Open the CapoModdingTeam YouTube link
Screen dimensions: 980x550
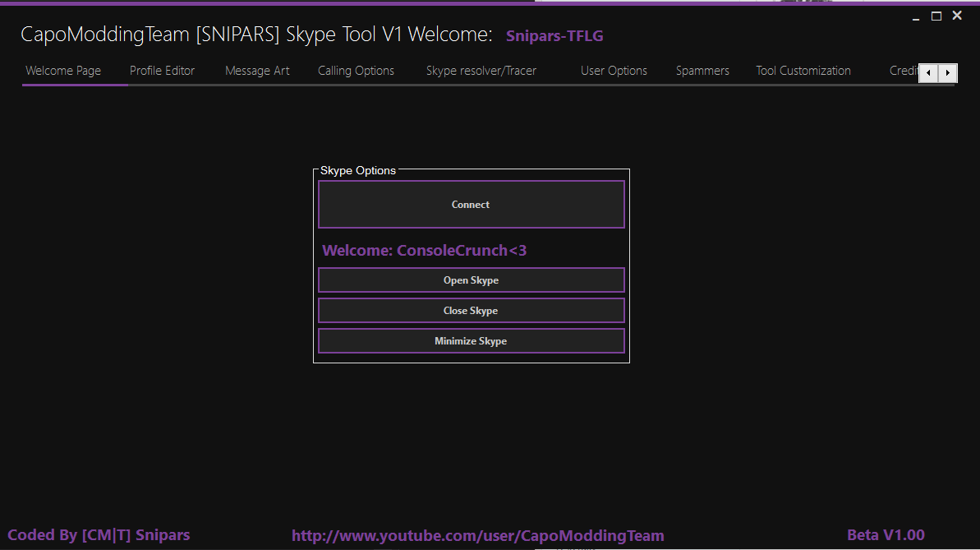coord(477,535)
